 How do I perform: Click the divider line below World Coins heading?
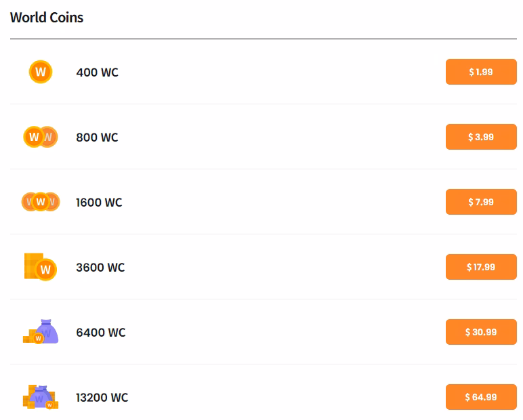(263, 39)
